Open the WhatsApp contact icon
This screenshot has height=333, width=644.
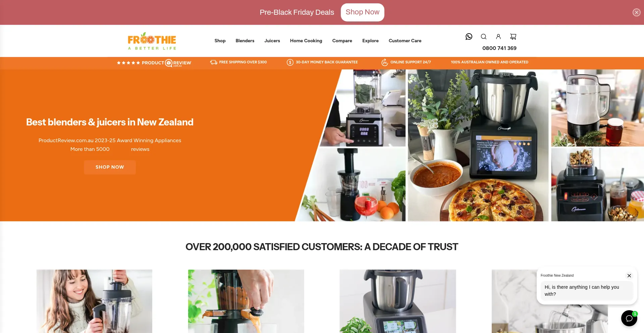[x=469, y=37]
